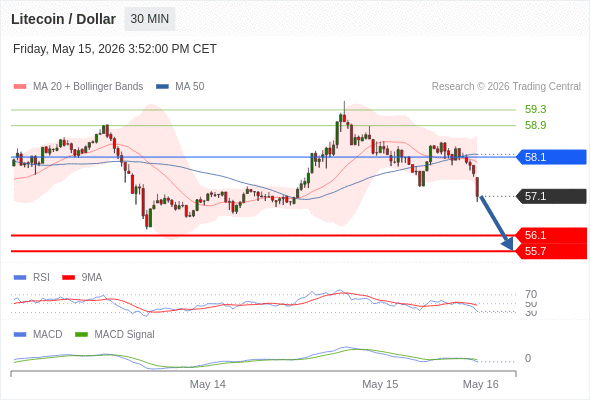The height and width of the screenshot is (400, 590).
Task: Click the May 14 time axis label
Action: click(x=208, y=384)
